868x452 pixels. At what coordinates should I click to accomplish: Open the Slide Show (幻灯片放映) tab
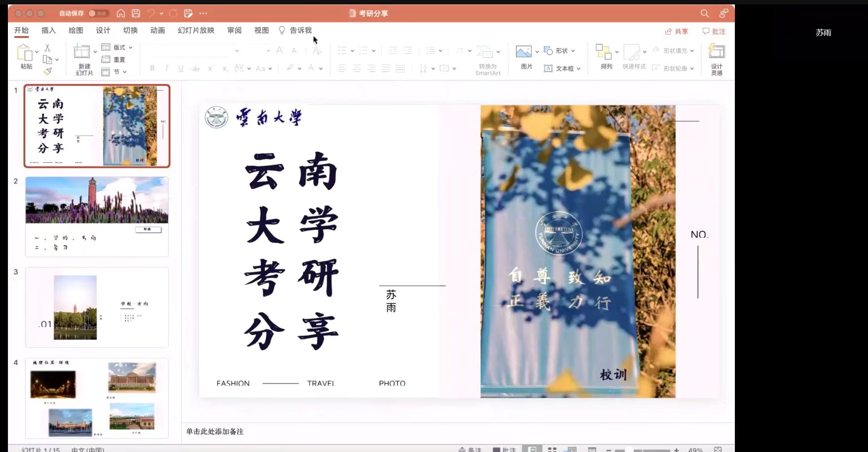tap(196, 30)
